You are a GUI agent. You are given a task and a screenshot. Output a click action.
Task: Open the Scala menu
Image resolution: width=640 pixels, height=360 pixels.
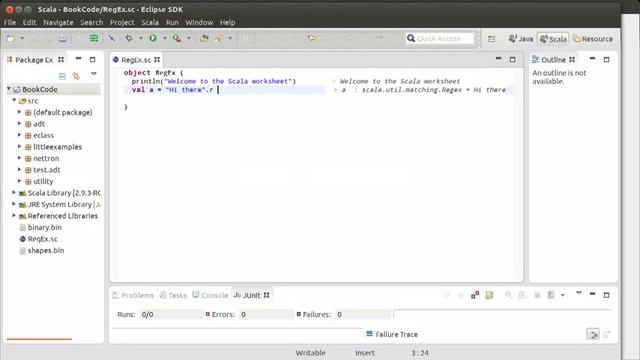pyautogui.click(x=150, y=22)
